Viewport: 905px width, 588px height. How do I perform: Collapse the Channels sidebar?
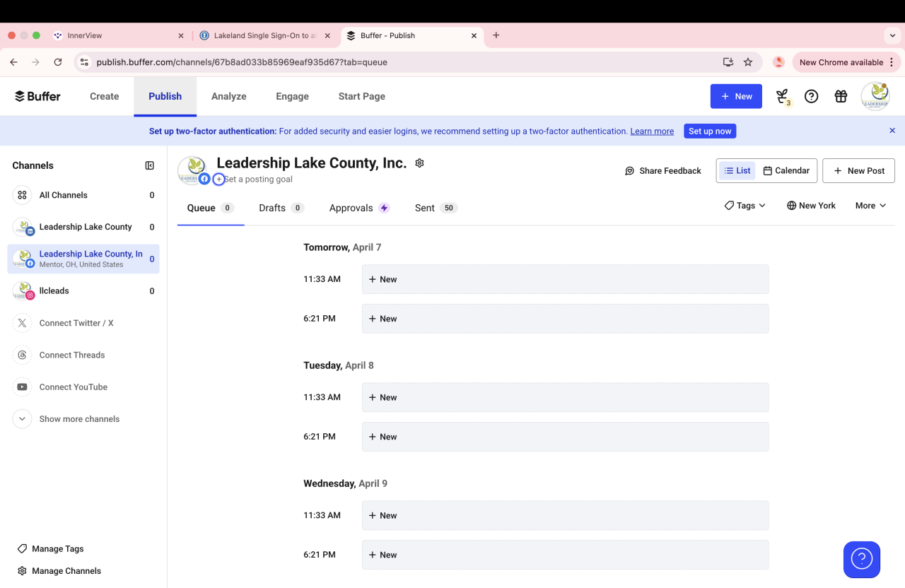[150, 165]
